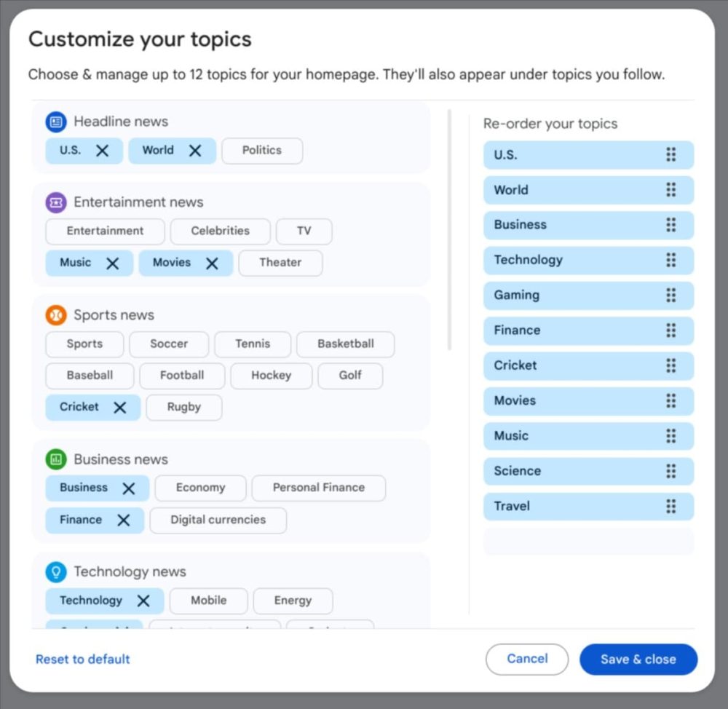728x709 pixels.
Task: Click the Science row drag handle
Action: click(670, 471)
